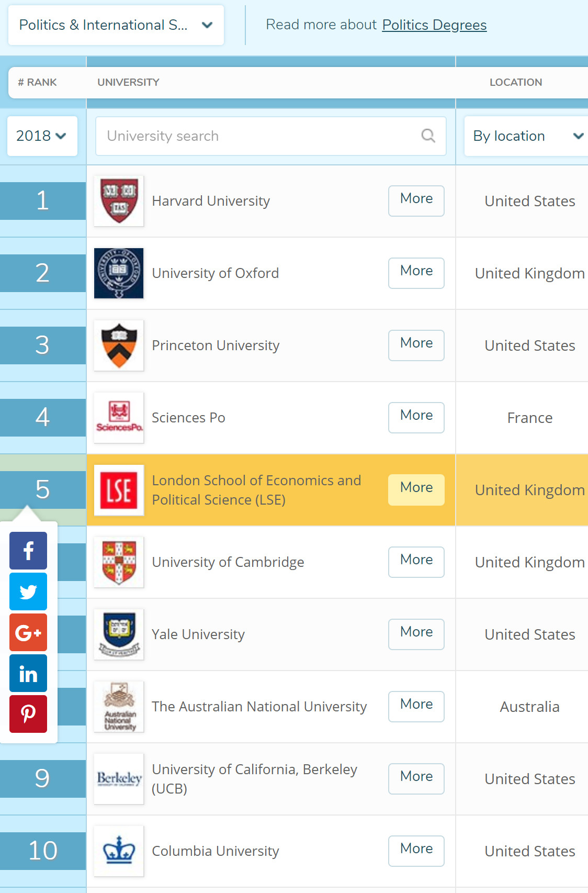Sort by the # RANK column header
Viewport: 588px width, 893px height.
pyautogui.click(x=37, y=82)
